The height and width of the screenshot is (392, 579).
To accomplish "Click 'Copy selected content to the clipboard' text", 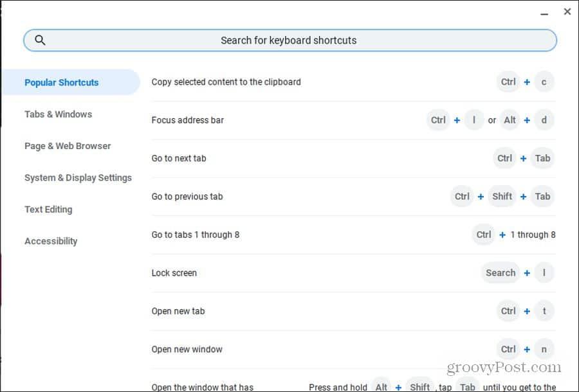I will (226, 82).
